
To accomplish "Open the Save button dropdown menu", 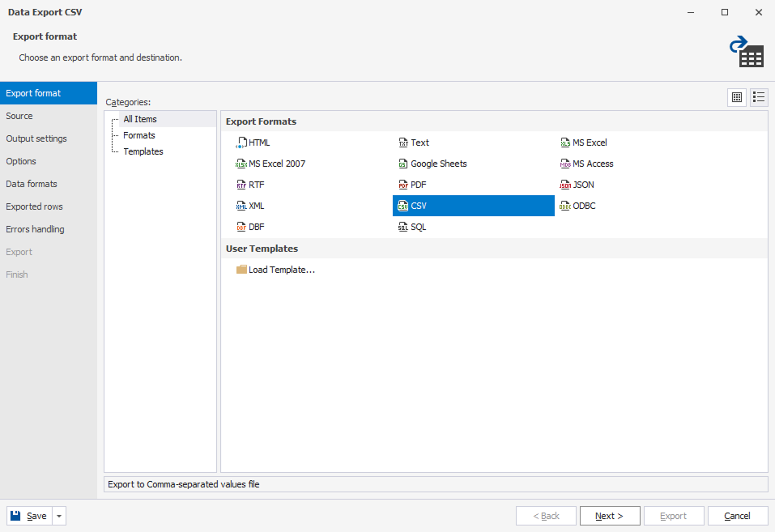I will [x=57, y=515].
